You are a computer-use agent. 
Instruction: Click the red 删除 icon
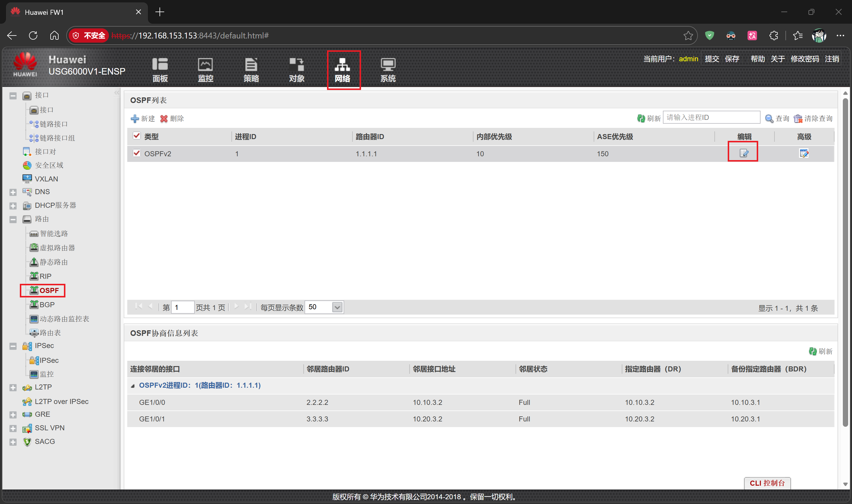tap(164, 119)
